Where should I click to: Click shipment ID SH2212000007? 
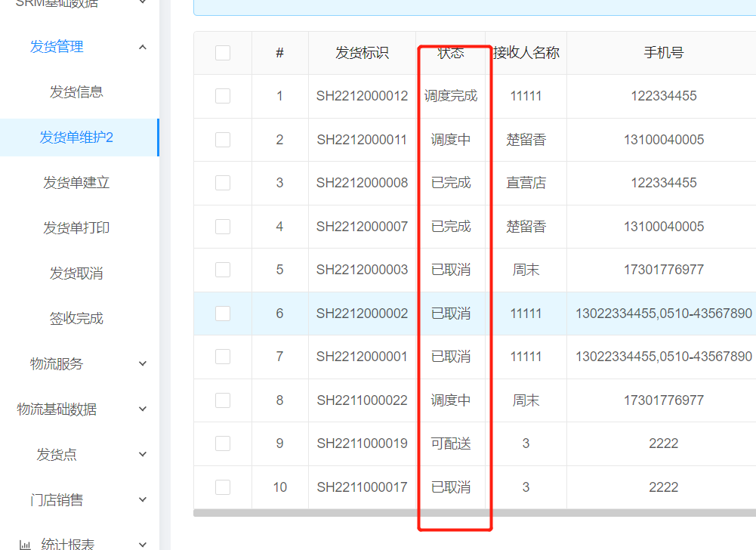pyautogui.click(x=362, y=227)
